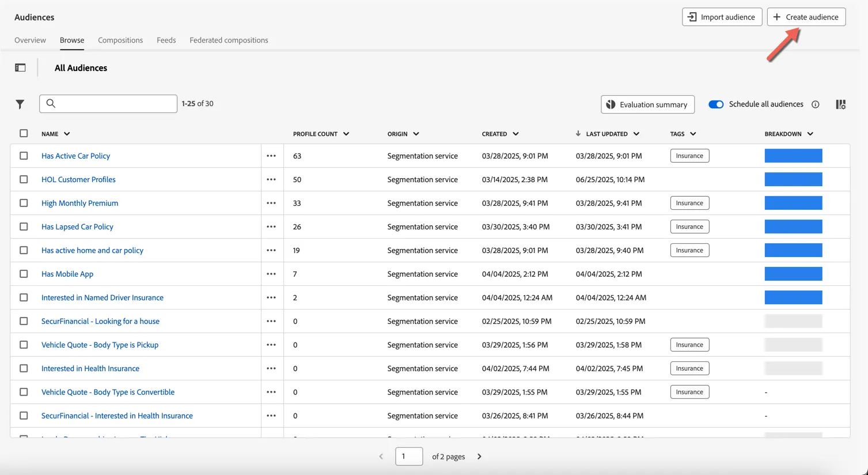Click the breakdown bar for Interested in Named Driver Insurance

(794, 297)
